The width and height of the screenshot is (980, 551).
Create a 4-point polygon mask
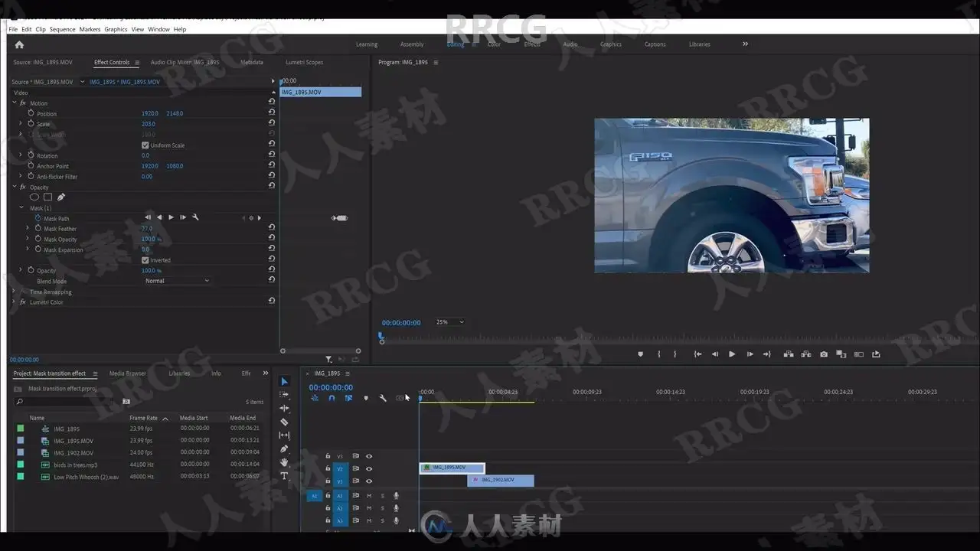pos(47,197)
